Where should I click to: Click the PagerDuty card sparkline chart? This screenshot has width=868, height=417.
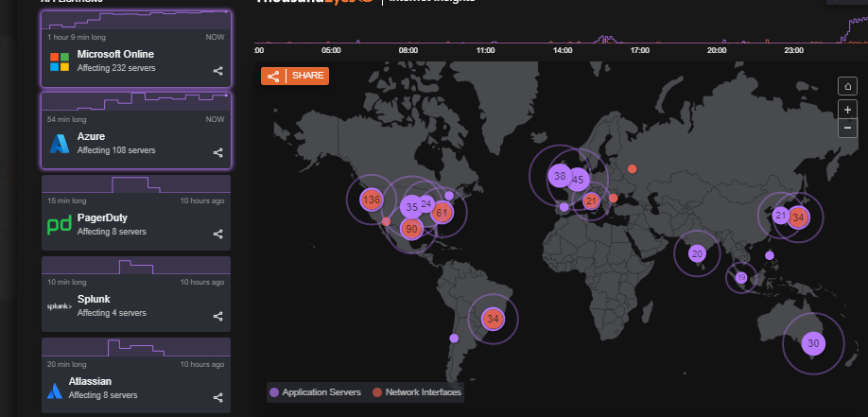pyautogui.click(x=136, y=183)
